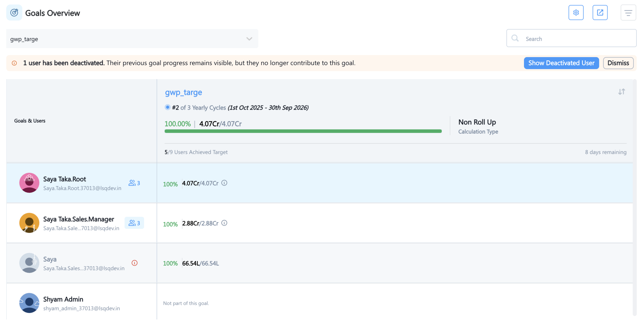
Task: Click info icon next to 2.88Cr/2.88Cr
Action: pyautogui.click(x=224, y=223)
